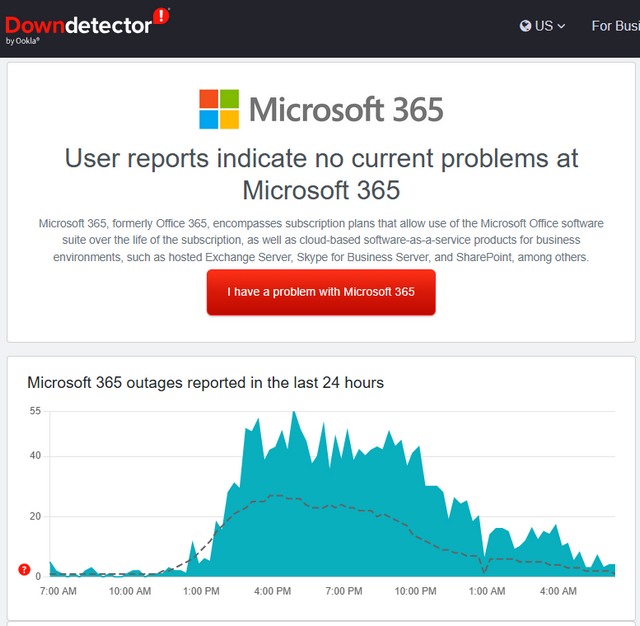Click the Microsoft 365 four-color logo

coord(219,109)
